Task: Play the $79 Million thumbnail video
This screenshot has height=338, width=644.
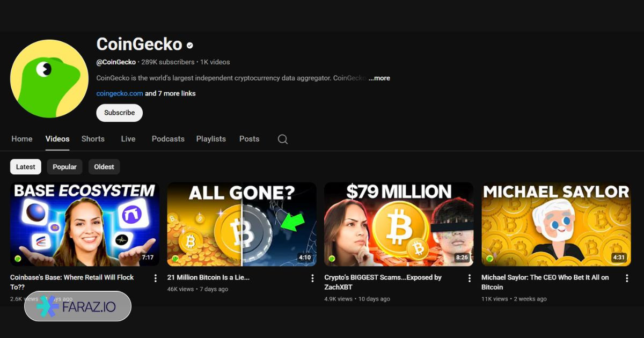Action: 399,224
